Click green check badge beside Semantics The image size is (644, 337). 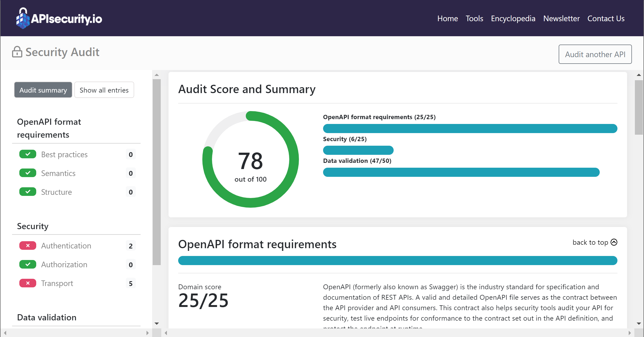[x=28, y=173]
